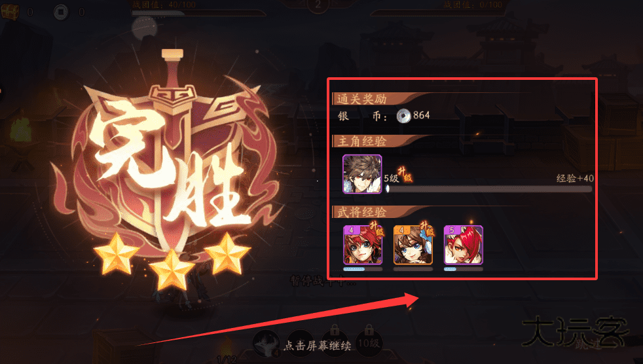Select the red-haired level 4 hero portrait
Image resolution: width=643 pixels, height=364 pixels.
[363, 245]
